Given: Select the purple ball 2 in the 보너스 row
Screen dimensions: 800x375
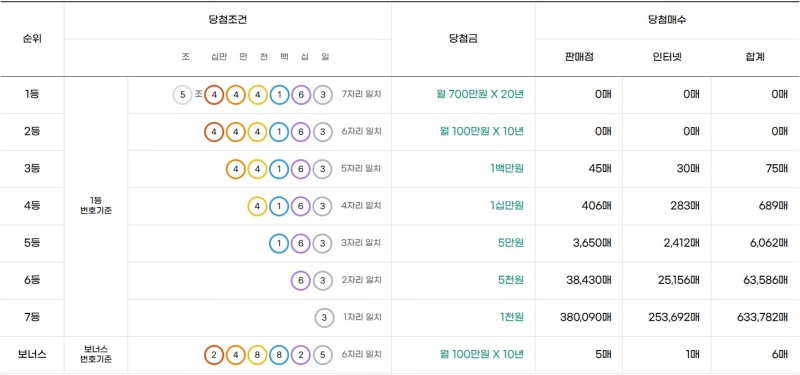Looking at the screenshot, I should (301, 355).
